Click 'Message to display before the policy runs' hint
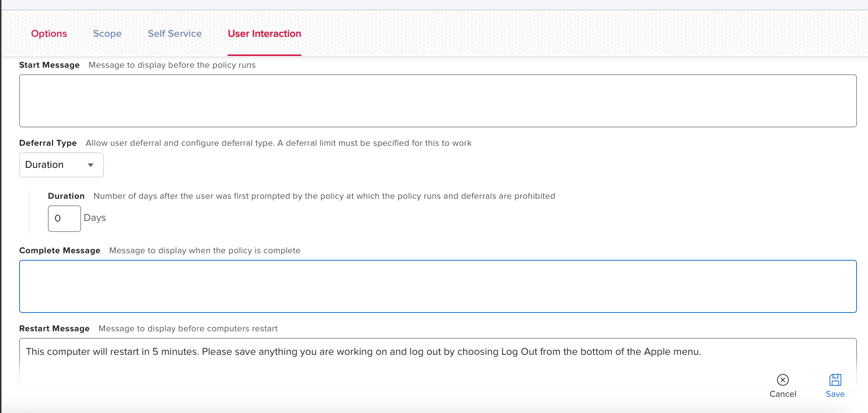This screenshot has width=868, height=413. (172, 65)
